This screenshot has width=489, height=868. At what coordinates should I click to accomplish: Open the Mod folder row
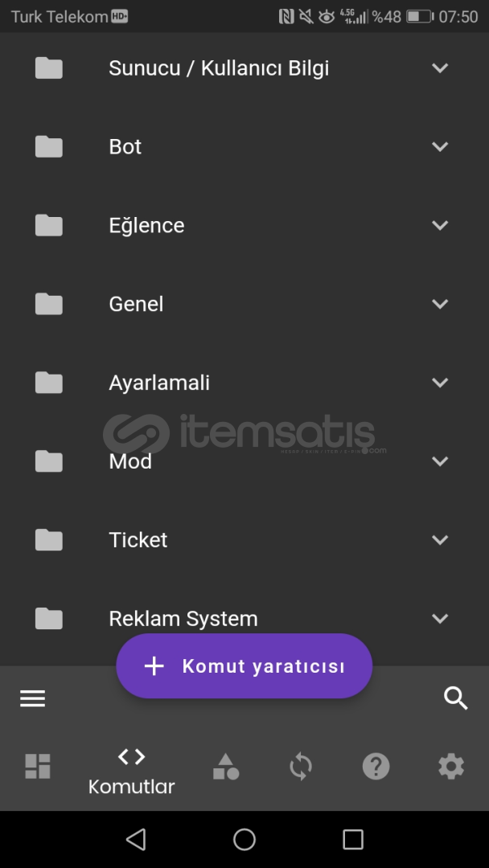tap(244, 461)
